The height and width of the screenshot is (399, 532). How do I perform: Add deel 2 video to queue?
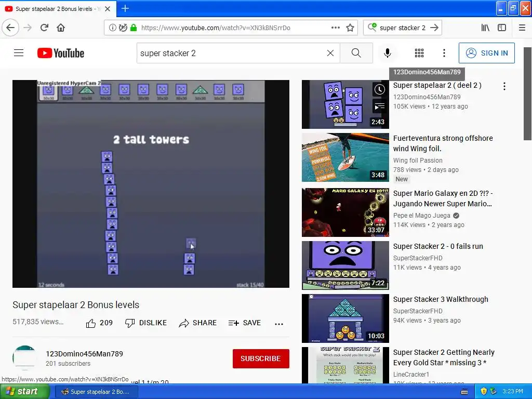pos(380,107)
